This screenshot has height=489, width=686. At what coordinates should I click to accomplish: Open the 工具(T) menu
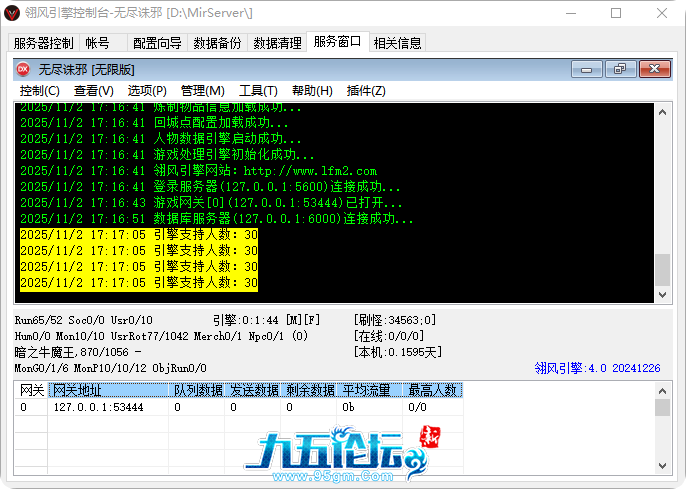point(258,91)
